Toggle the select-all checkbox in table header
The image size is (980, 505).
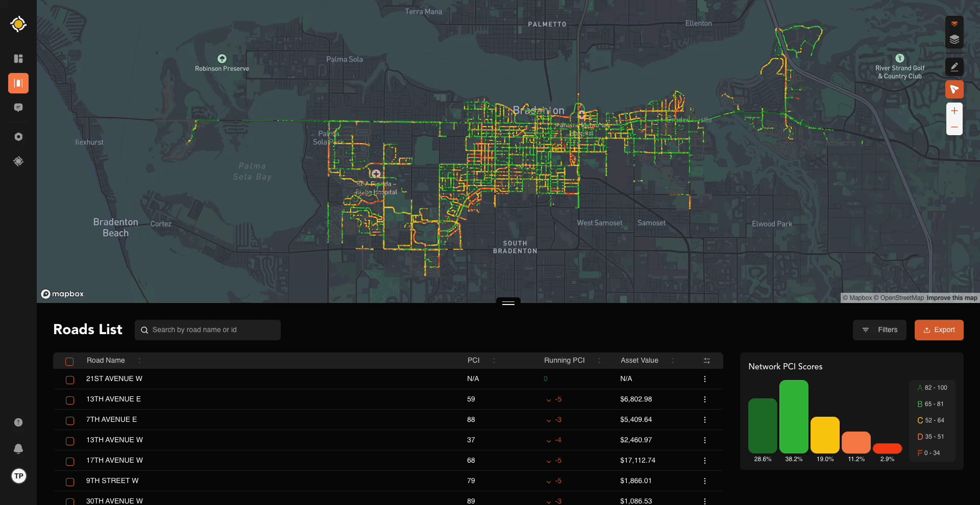pos(69,361)
